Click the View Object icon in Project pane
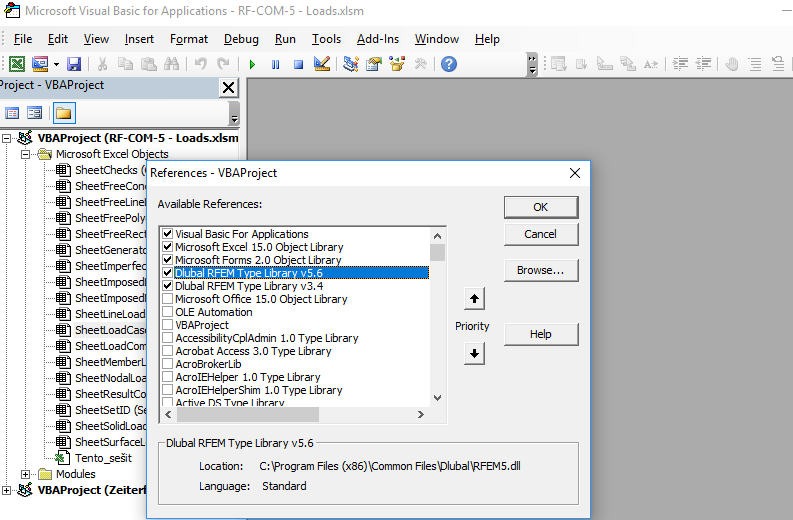 coord(34,113)
